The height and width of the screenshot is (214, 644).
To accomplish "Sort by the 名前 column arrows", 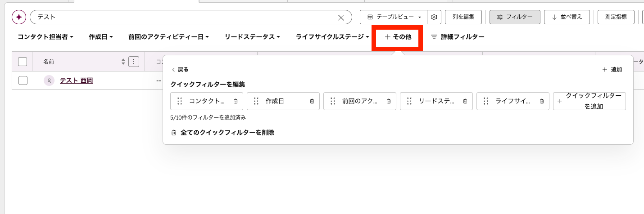I will pyautogui.click(x=123, y=62).
